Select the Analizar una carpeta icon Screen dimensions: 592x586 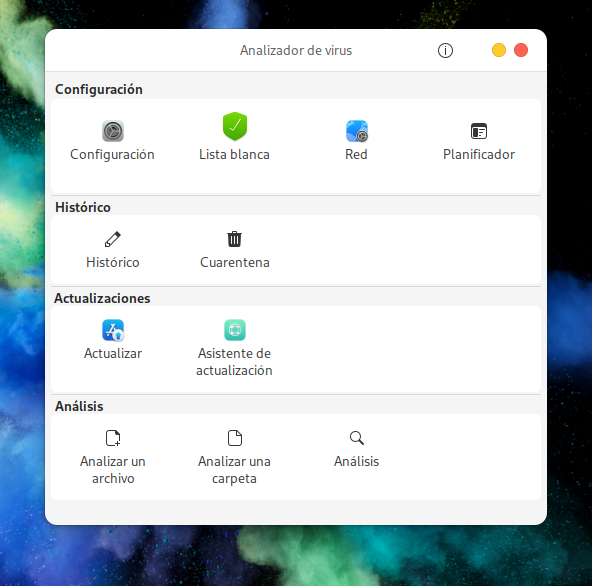point(234,438)
